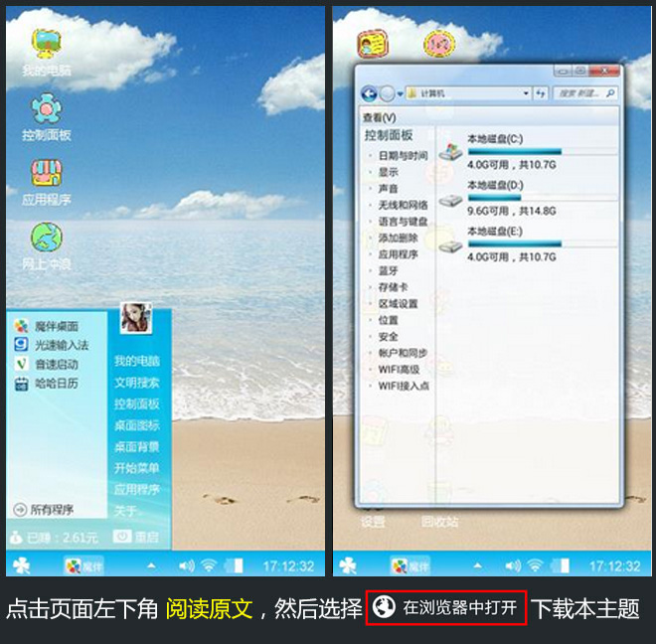The image size is (656, 644).
Task: Select 桌面背景 in start menu right column
Action: (136, 446)
